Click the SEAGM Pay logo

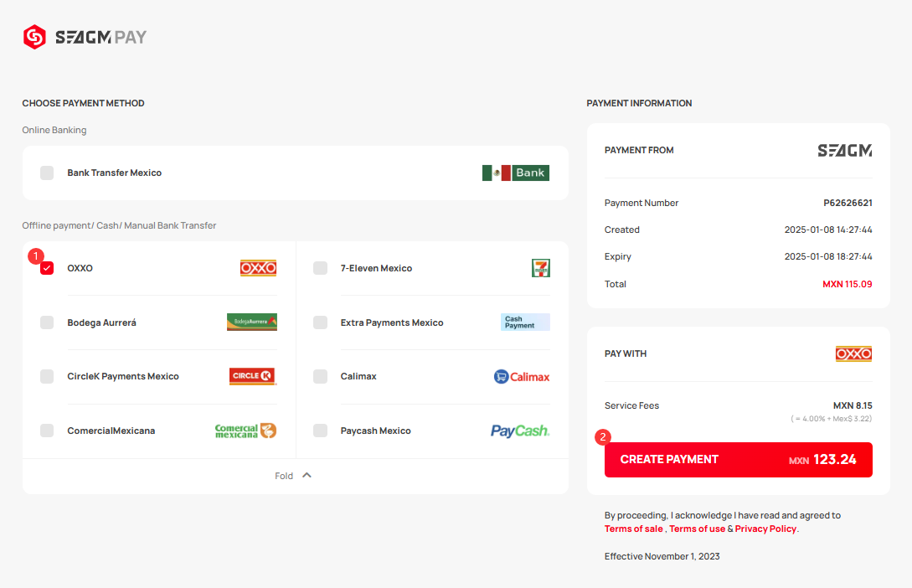click(x=85, y=37)
